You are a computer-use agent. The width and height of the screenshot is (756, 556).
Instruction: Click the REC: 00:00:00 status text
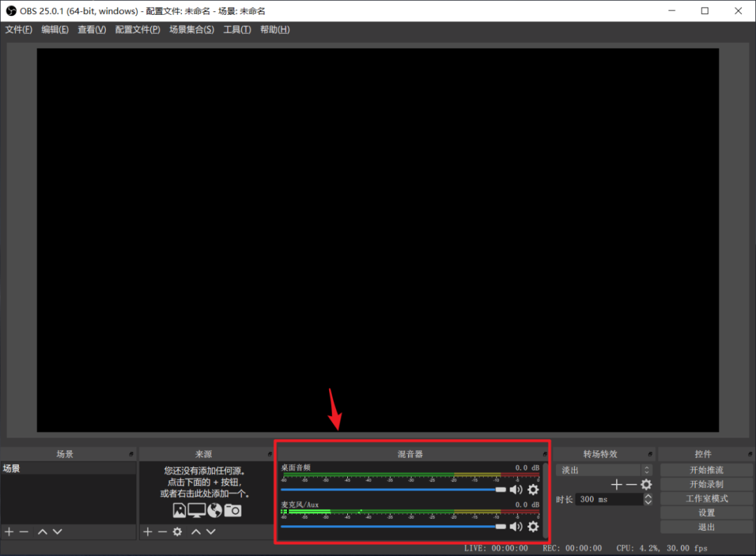(573, 548)
